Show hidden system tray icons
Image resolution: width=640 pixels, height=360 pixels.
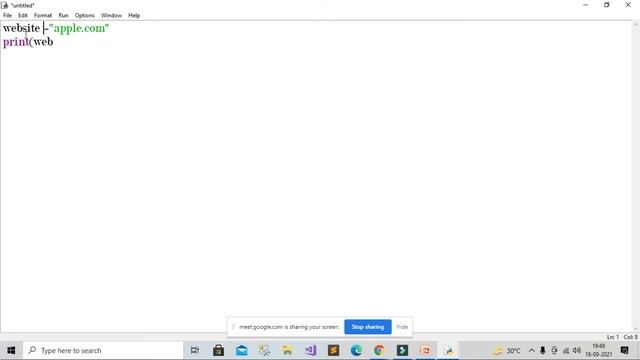click(x=531, y=350)
